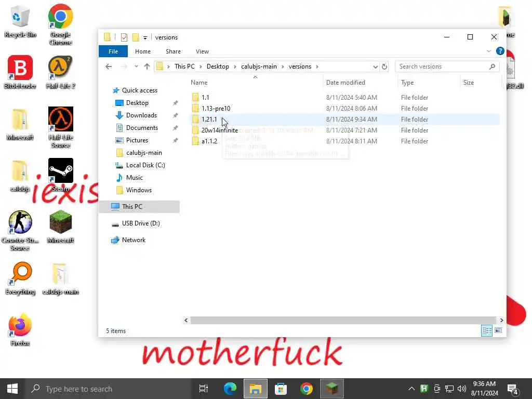This screenshot has width=532, height=399.
Task: Sort by the Type column header
Action: point(429,83)
